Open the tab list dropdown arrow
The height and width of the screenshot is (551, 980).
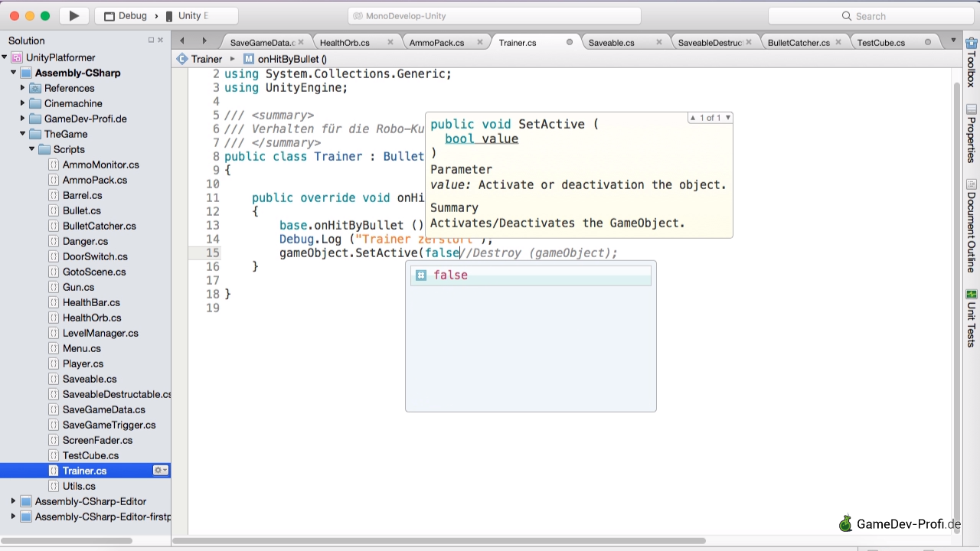(x=953, y=41)
